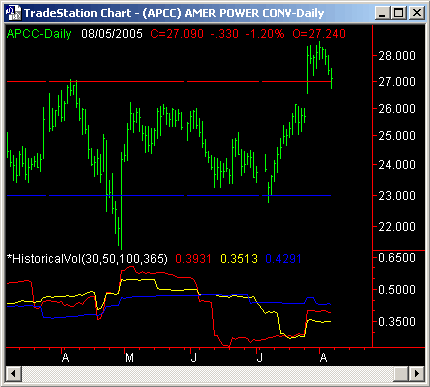Click the 25.000 price axis label
The image size is (430, 387).
397,136
